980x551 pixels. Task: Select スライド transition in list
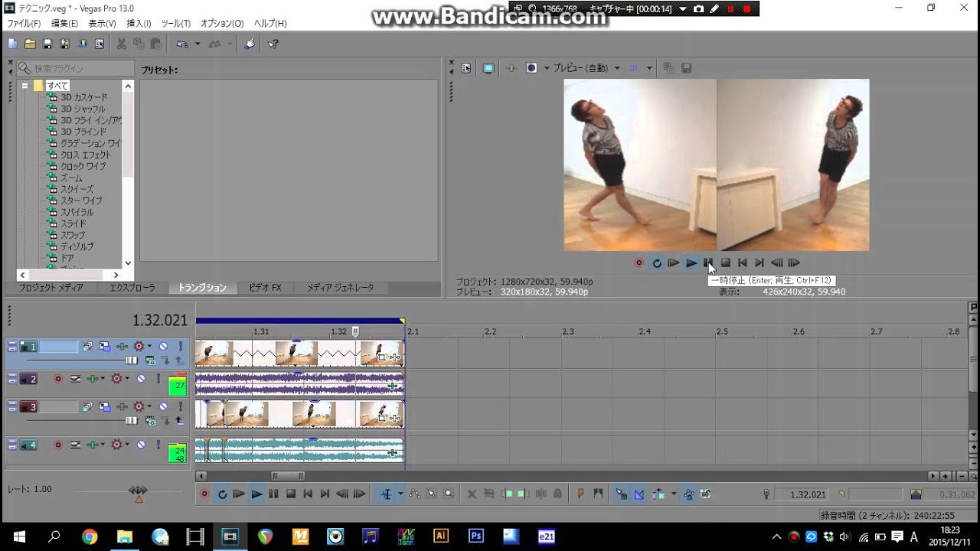pos(73,223)
